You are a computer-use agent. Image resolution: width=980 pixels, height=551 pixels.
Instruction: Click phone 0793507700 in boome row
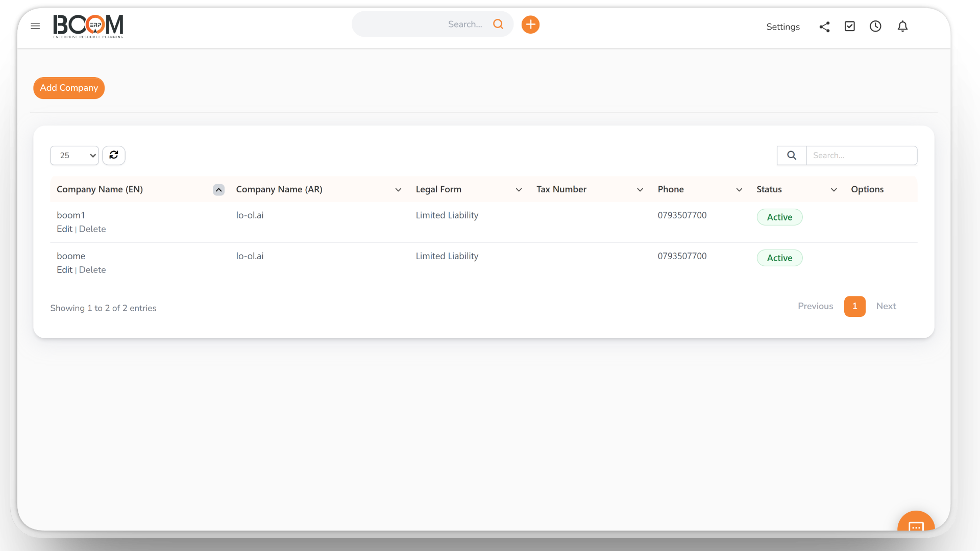tap(682, 256)
